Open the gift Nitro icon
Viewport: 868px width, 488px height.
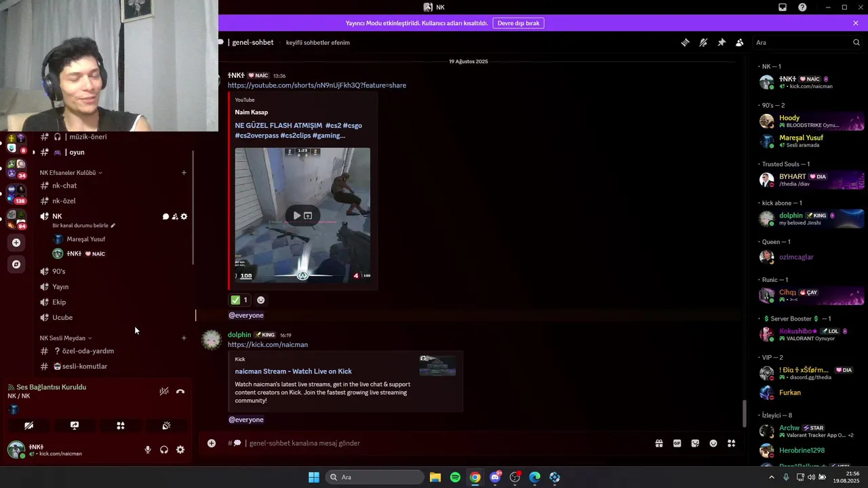pos(658,443)
